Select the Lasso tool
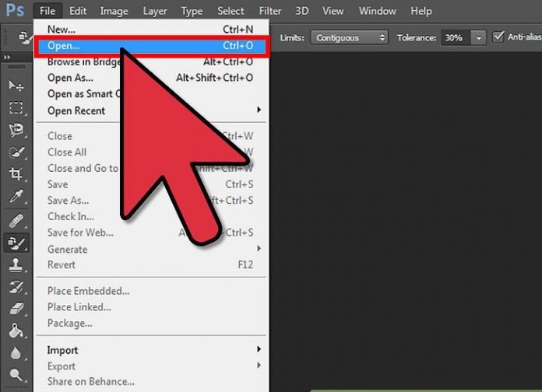The height and width of the screenshot is (392, 542). pyautogui.click(x=15, y=130)
